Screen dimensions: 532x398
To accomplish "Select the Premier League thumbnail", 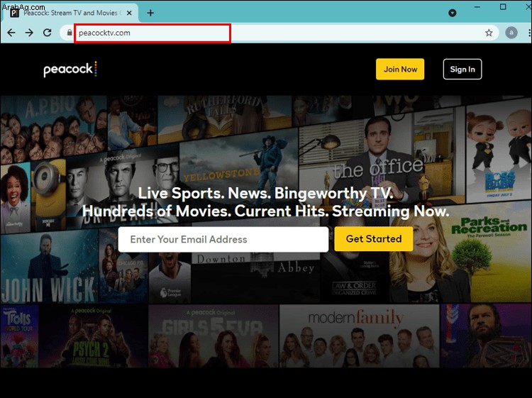I will (170, 278).
